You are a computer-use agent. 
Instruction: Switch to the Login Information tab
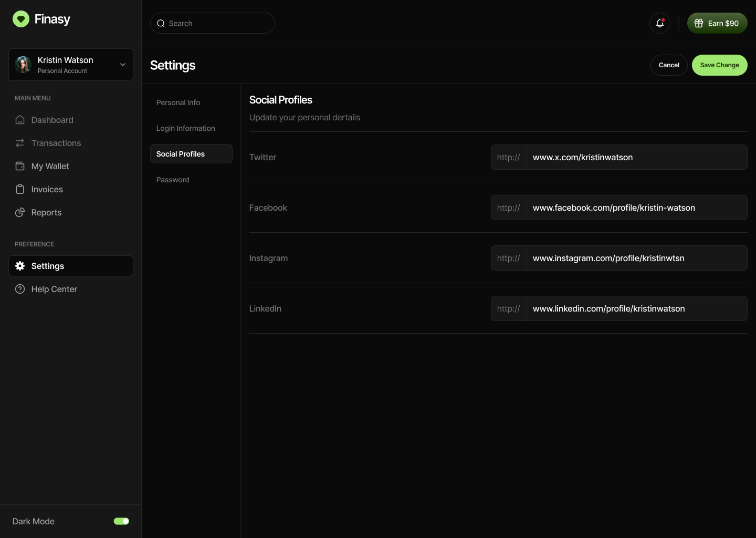[x=191, y=128]
